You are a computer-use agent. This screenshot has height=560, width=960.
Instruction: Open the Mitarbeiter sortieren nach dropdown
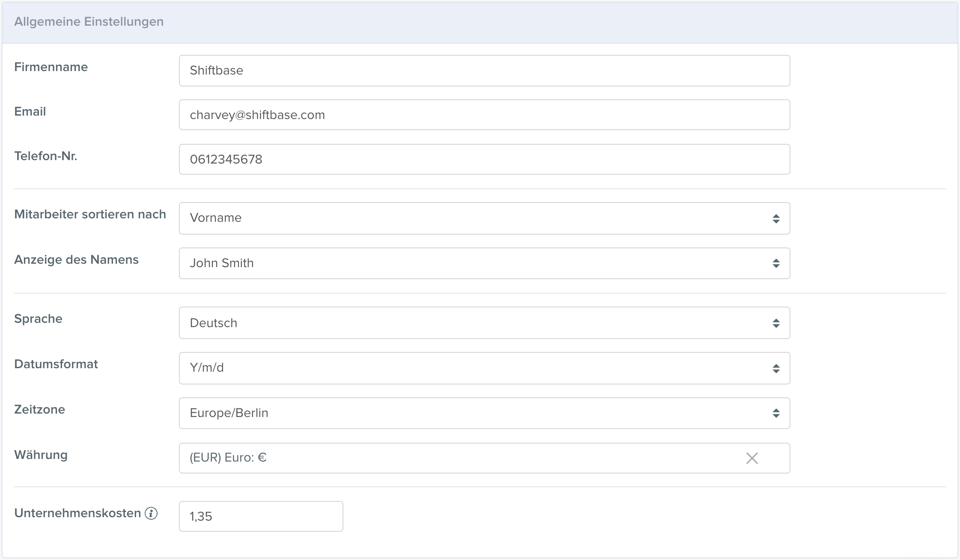484,218
